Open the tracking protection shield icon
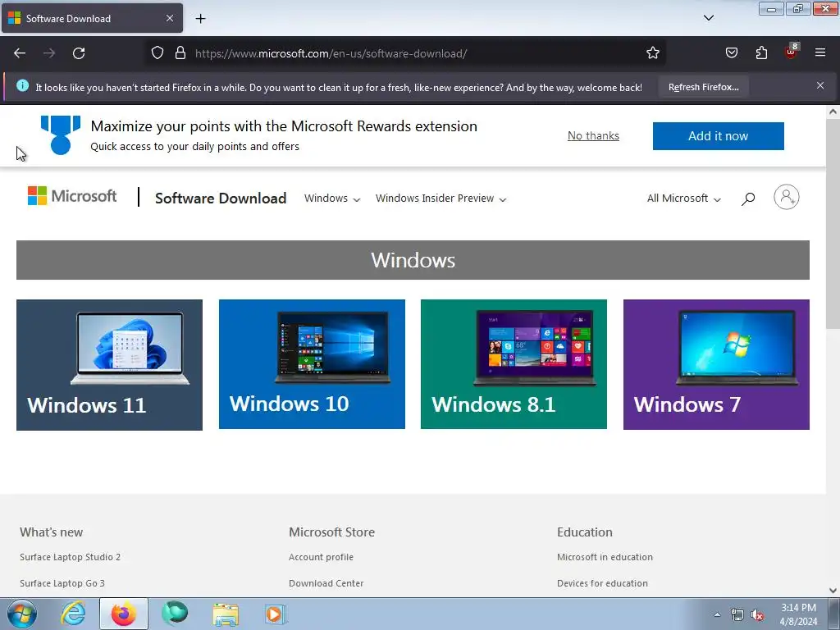The height and width of the screenshot is (630, 840). point(157,52)
